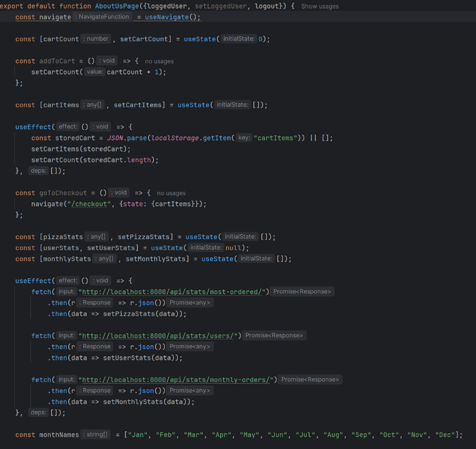The image size is (476, 449).
Task: Click the logout parameter in function signature
Action: [266, 6]
